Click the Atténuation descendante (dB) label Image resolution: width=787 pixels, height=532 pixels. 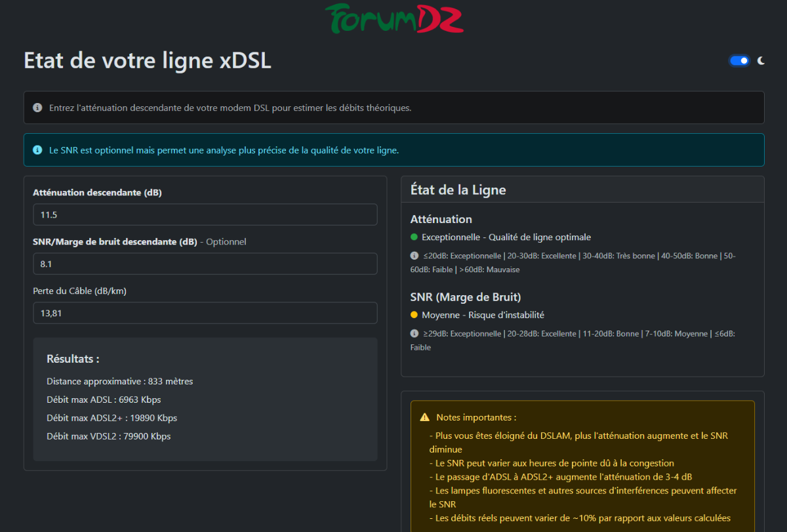pos(97,193)
